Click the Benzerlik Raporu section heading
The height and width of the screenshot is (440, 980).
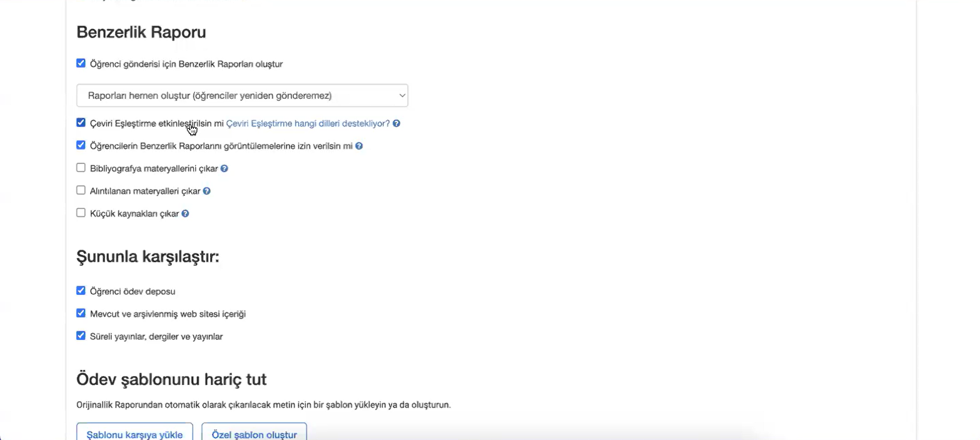141,32
